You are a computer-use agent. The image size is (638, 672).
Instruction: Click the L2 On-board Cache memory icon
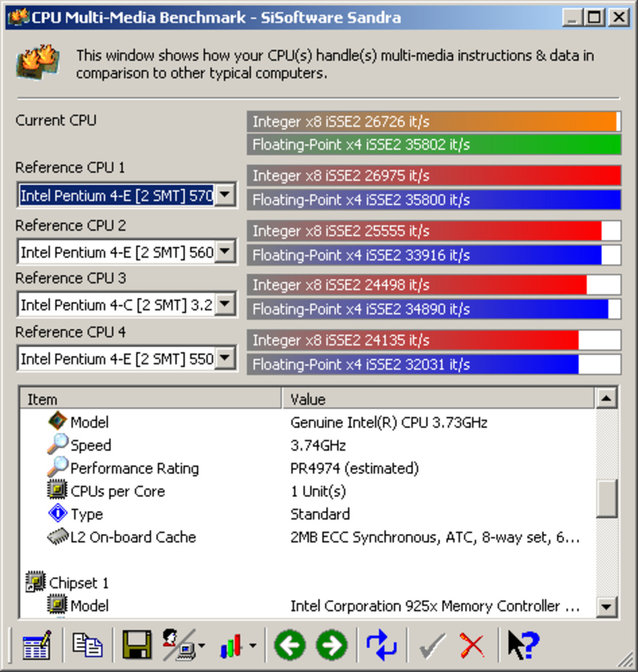(57, 536)
